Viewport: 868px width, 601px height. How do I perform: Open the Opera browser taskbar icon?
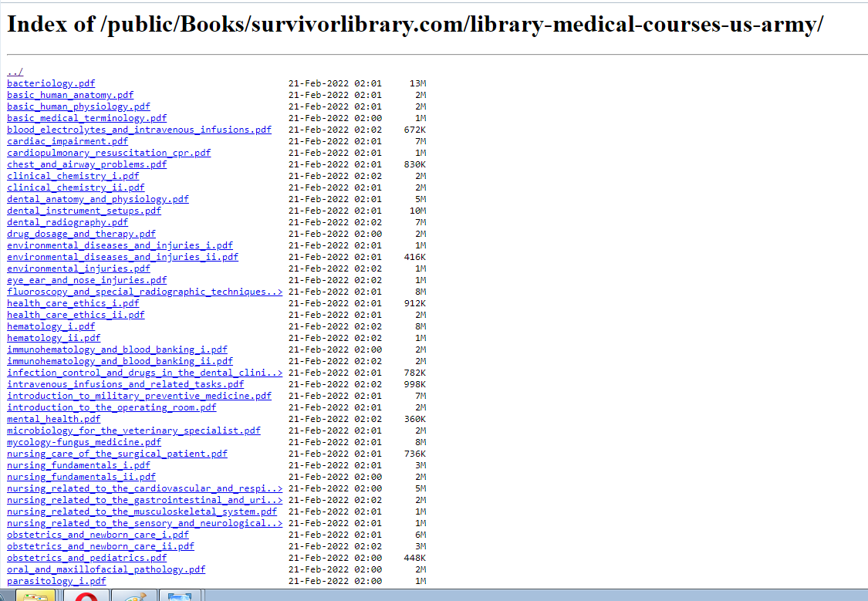pos(86,596)
